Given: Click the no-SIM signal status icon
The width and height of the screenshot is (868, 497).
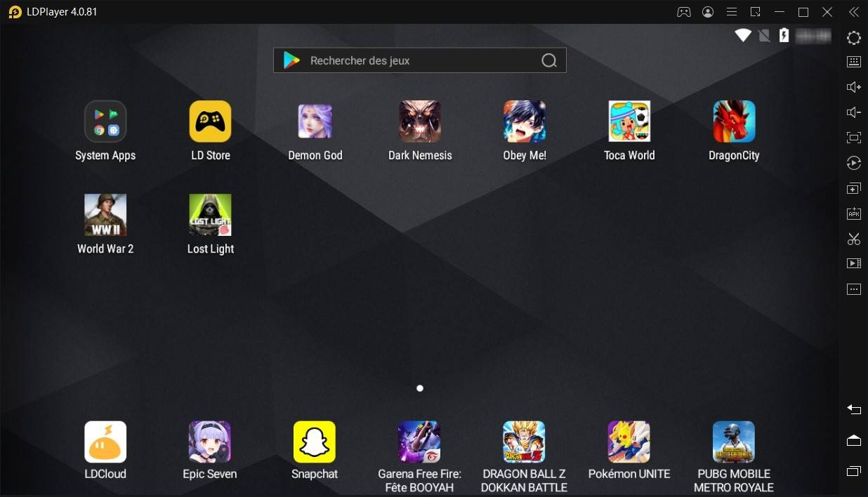Looking at the screenshot, I should point(764,35).
